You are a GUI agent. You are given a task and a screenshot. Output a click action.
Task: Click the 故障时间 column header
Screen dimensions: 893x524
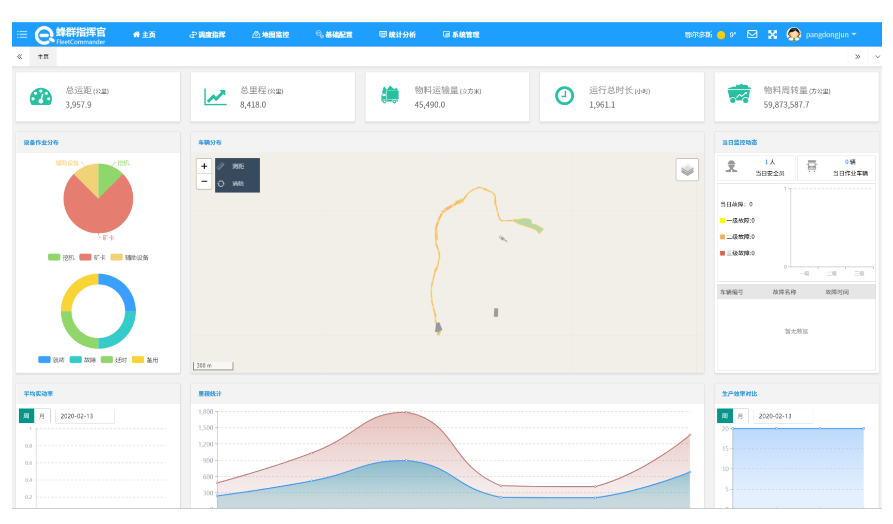tap(837, 292)
